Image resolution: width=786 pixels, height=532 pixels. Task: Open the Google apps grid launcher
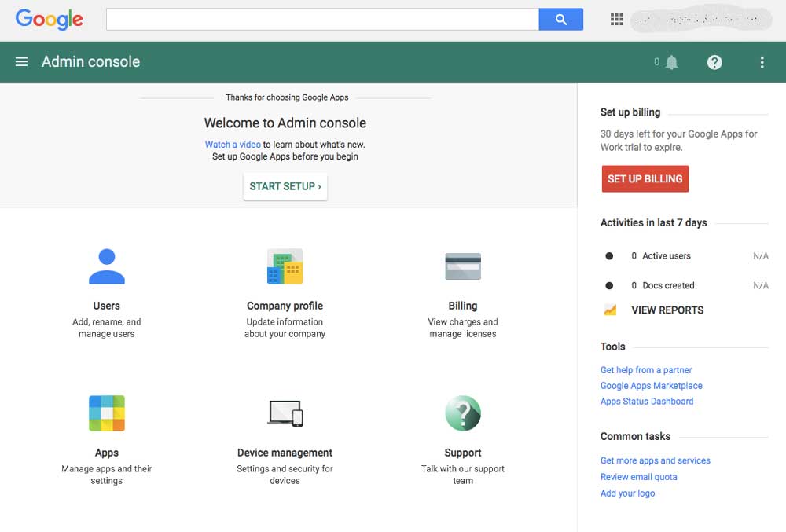click(616, 20)
